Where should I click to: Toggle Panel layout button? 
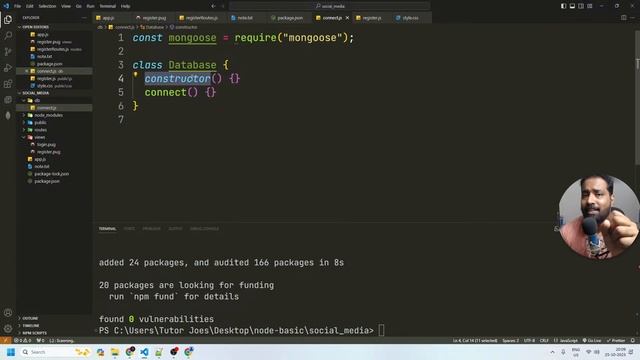tap(572, 6)
